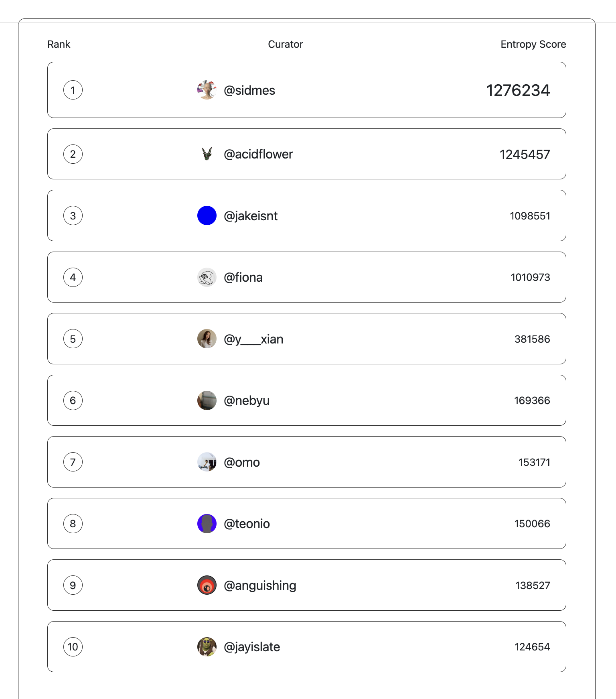Open the @sidmes curator profile link
Screen dimensions: 616x699
tap(249, 90)
